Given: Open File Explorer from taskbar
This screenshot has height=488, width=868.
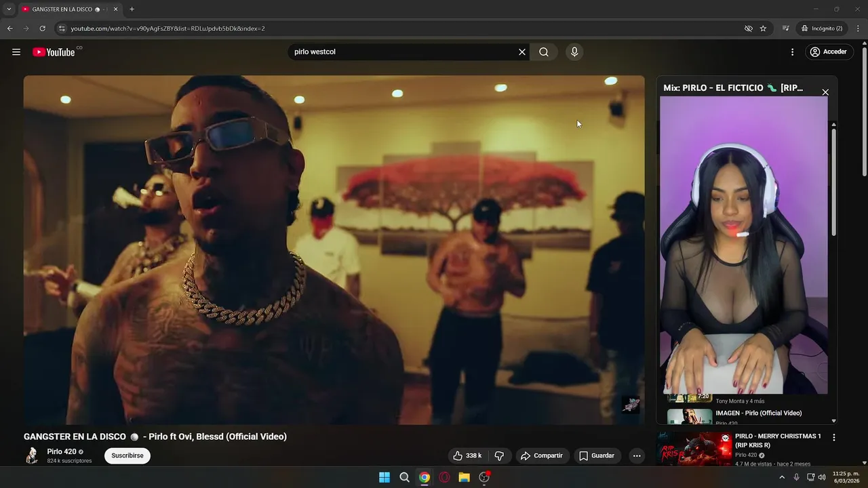Looking at the screenshot, I should (465, 477).
